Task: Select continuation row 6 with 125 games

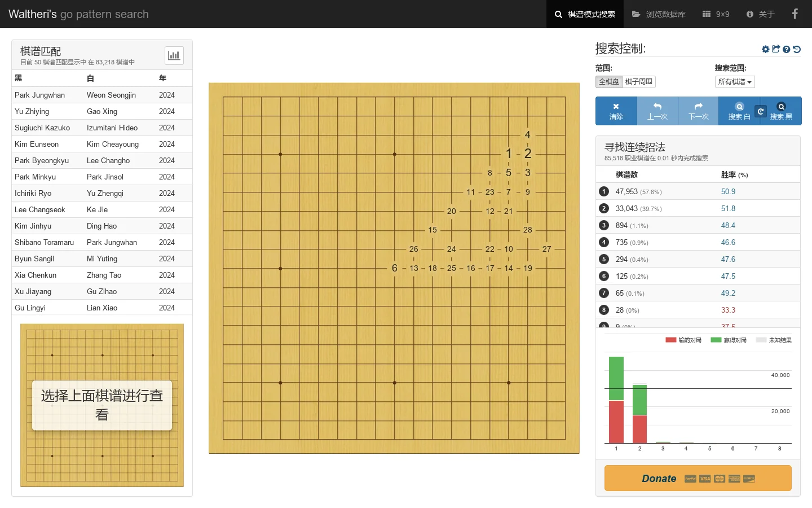Action: (x=698, y=276)
